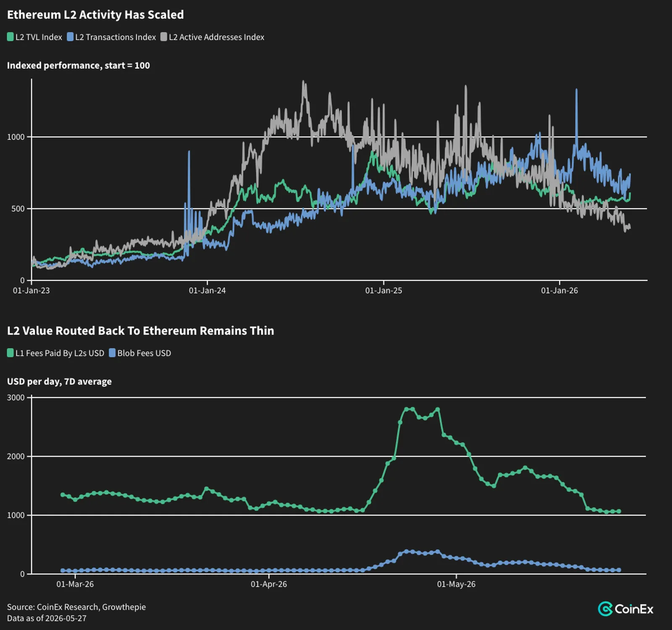Click the 'Indexed performance, start = 100' subtitle
The width and height of the screenshot is (672, 630).
(x=79, y=66)
